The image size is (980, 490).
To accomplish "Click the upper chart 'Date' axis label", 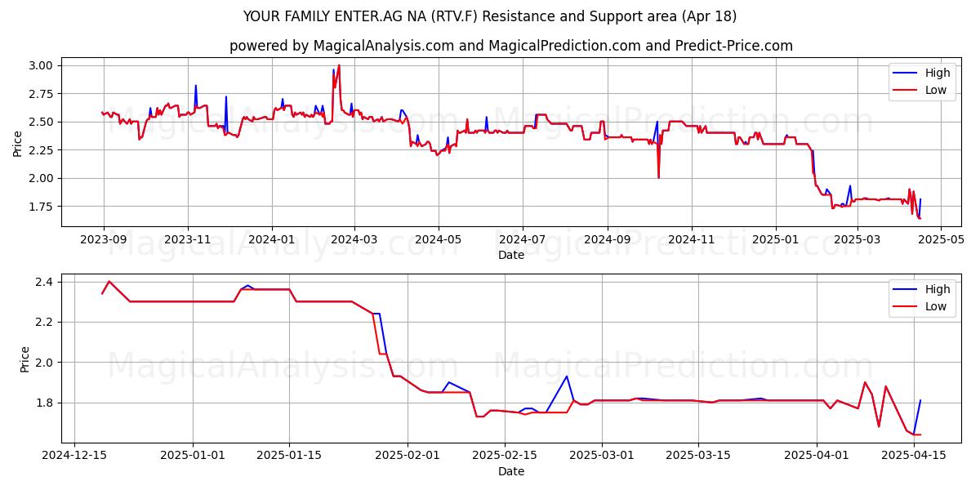I will click(511, 256).
